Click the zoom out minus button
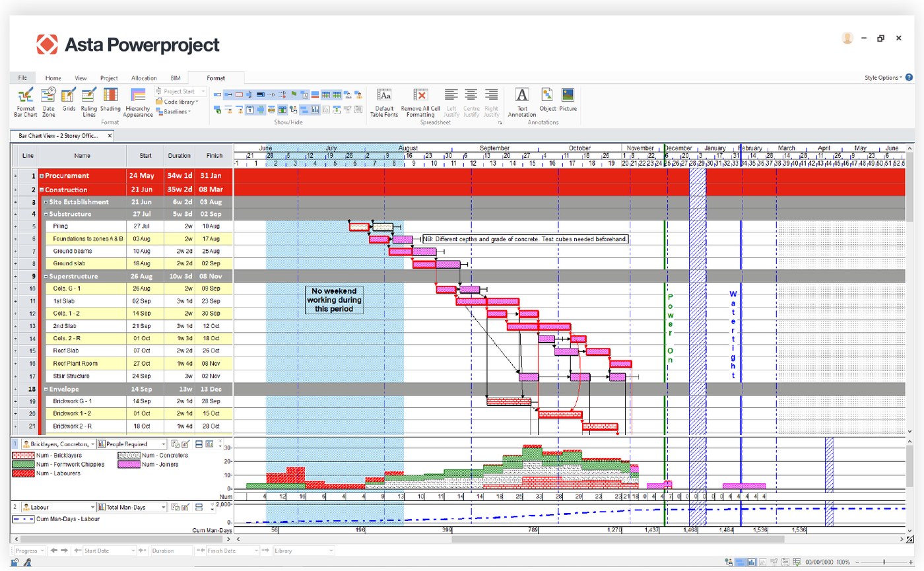924x571 pixels. [x=857, y=562]
